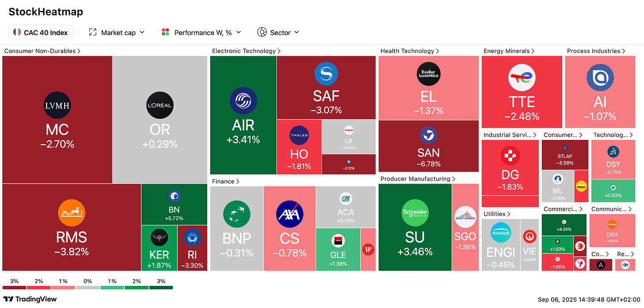Image resolution: width=644 pixels, height=308 pixels.
Task: Click the Carrefour logo tile
Action: coord(625,265)
